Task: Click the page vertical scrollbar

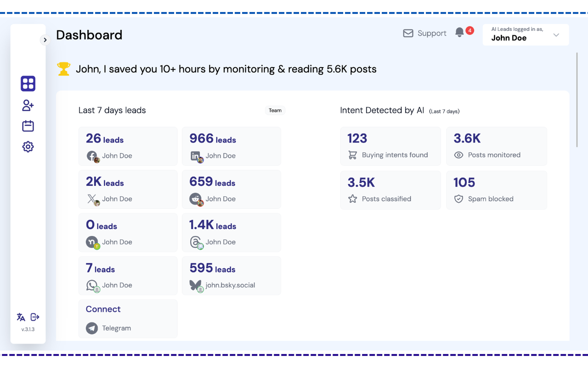Action: coord(577,100)
